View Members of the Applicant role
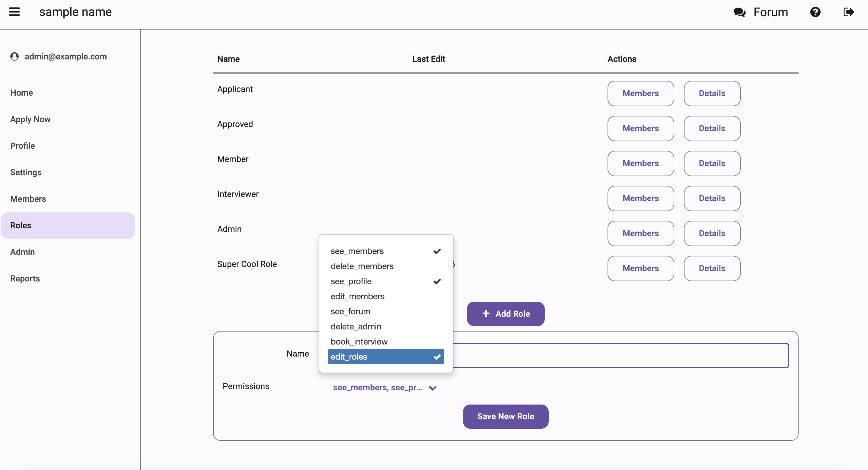The width and height of the screenshot is (868, 470). point(640,93)
